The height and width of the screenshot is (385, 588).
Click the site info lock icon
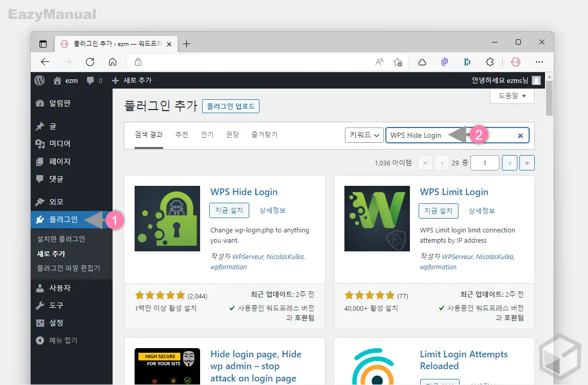(x=138, y=62)
